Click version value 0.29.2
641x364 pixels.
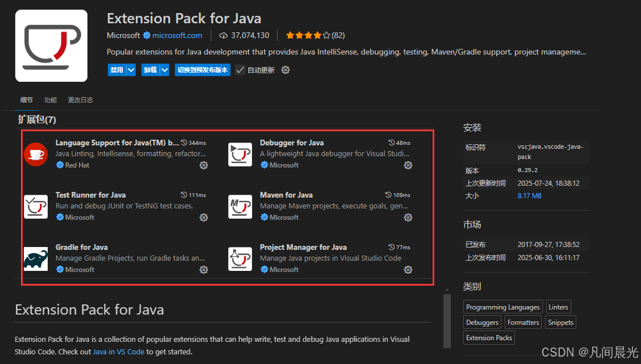point(528,170)
